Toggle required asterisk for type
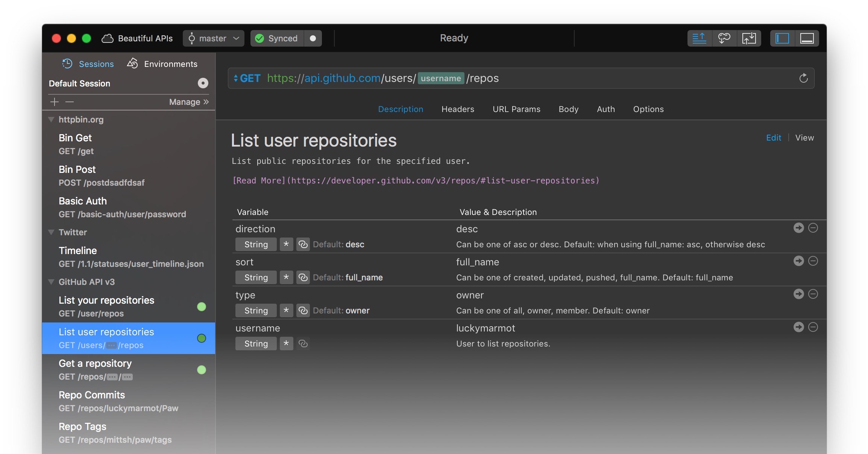The image size is (868, 454). [x=286, y=310]
